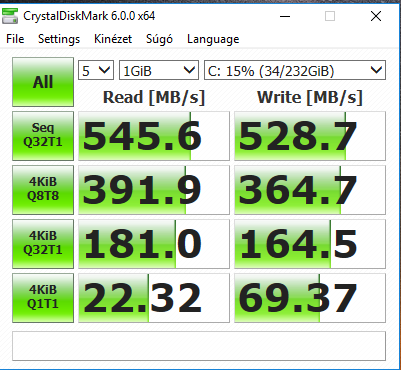Open the Language menu
This screenshot has width=401, height=370.
click(x=213, y=39)
